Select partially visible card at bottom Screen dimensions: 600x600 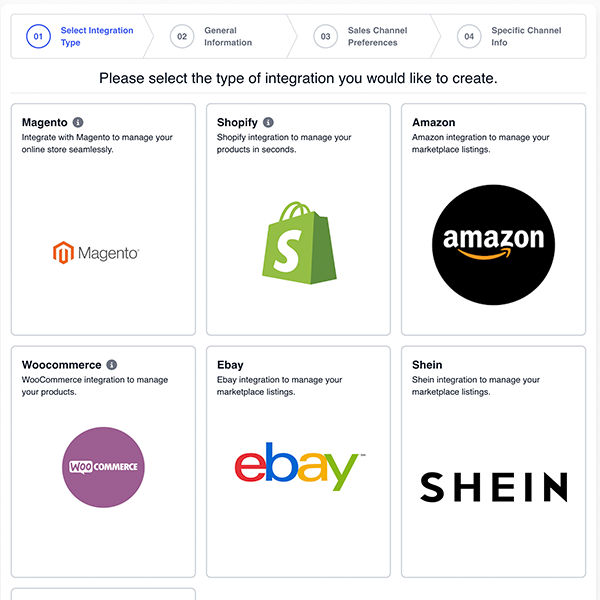pyautogui.click(x=103, y=594)
